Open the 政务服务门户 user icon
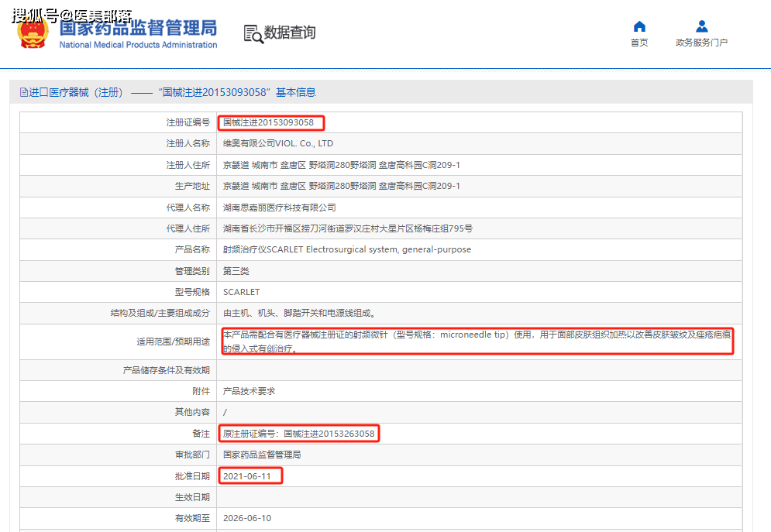This screenshot has height=532, width=771. tap(702, 26)
